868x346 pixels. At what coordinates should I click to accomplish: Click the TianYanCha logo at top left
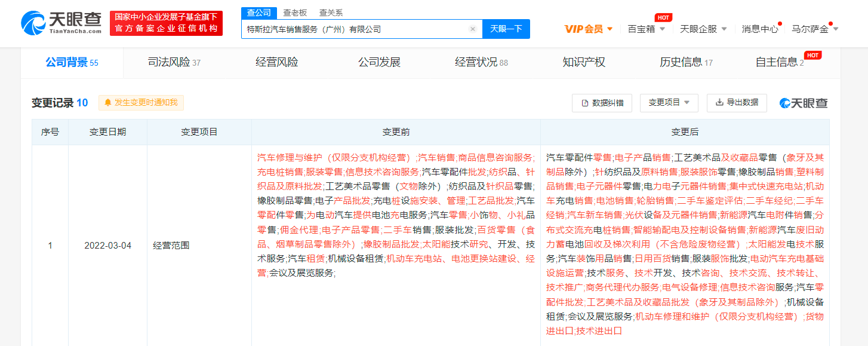61,23
